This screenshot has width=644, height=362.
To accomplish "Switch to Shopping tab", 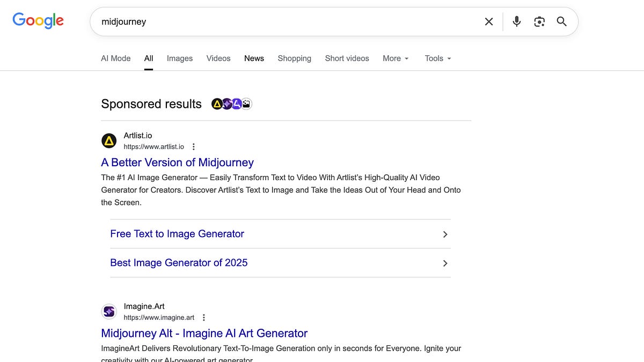I will pyautogui.click(x=295, y=58).
